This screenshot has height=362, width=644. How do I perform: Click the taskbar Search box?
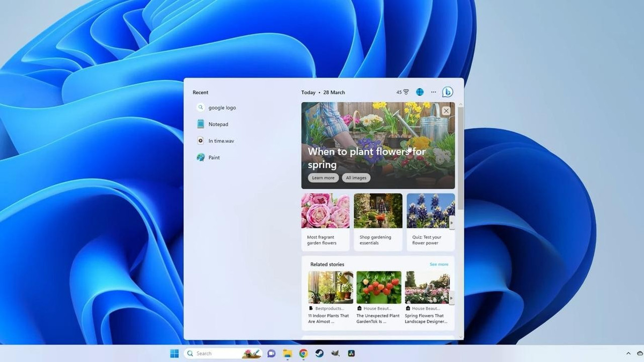215,353
